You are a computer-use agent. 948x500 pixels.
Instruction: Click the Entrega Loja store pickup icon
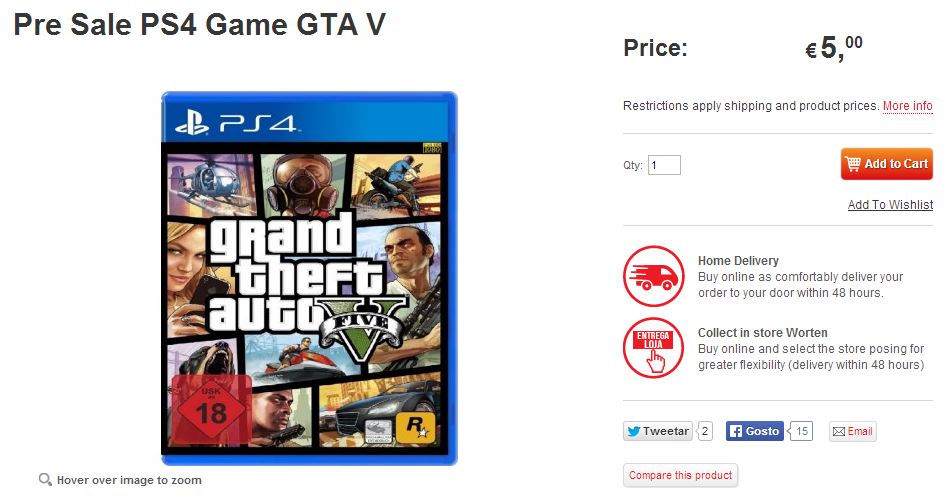coord(653,348)
